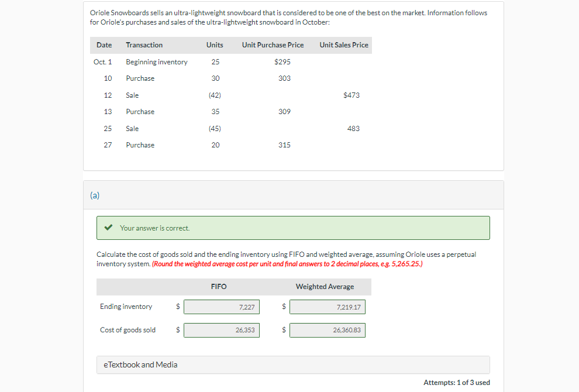The image size is (579, 392).
Task: Select the Weighted Average Ending inventory field
Action: (x=327, y=306)
